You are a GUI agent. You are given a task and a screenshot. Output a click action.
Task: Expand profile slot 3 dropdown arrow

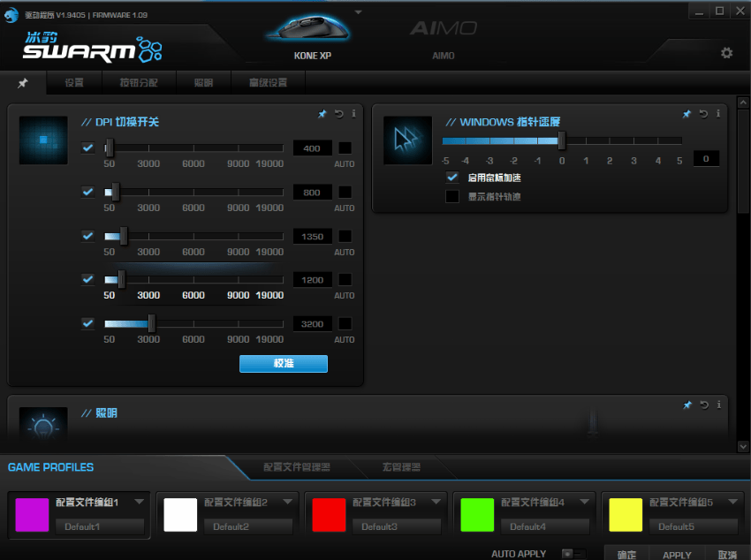pos(436,502)
